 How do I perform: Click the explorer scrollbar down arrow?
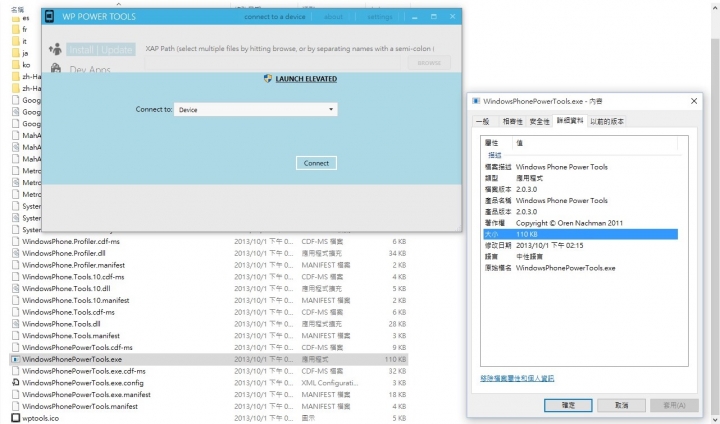(x=715, y=419)
